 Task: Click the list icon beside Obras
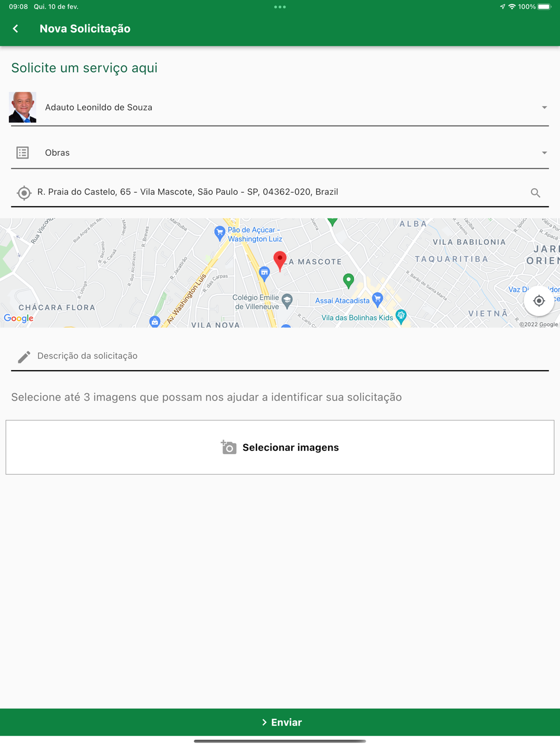pos(22,152)
